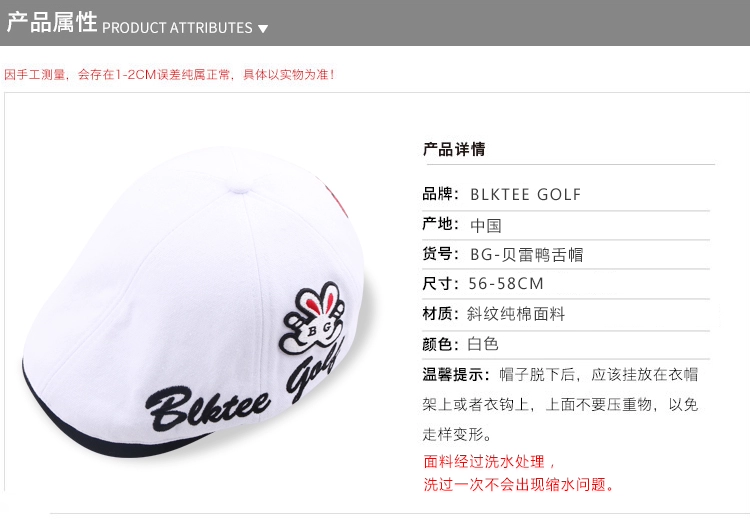Click the size value 56-58CM
Viewport: 750px width, 523px height.
(506, 284)
